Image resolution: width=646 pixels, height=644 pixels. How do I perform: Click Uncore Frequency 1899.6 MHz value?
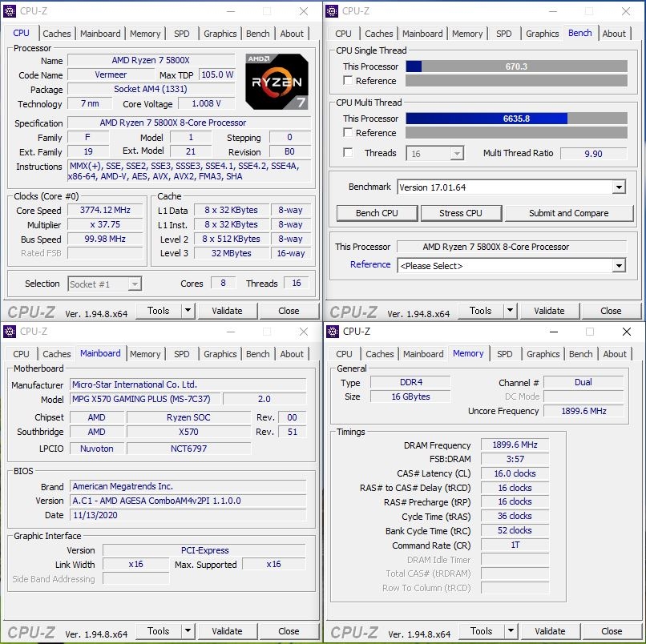pos(583,411)
